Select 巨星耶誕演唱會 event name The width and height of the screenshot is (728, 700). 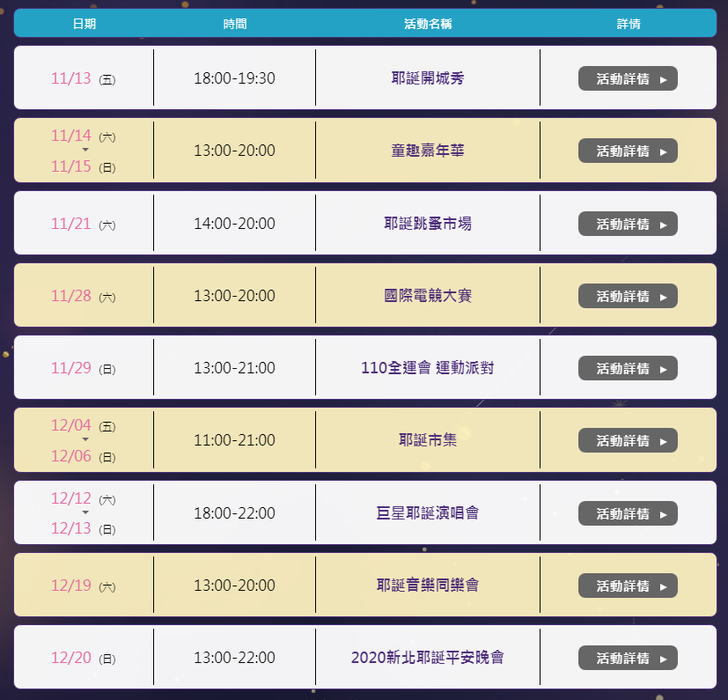(x=428, y=512)
